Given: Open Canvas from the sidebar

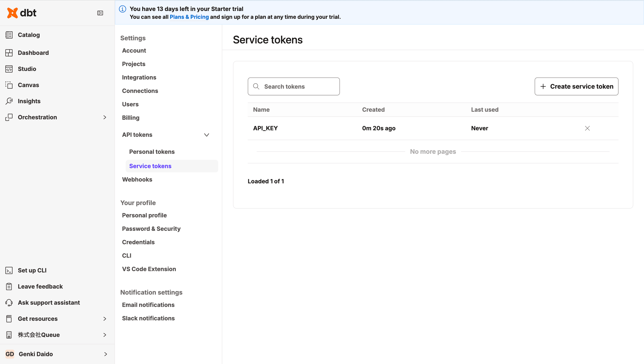Looking at the screenshot, I should [28, 85].
